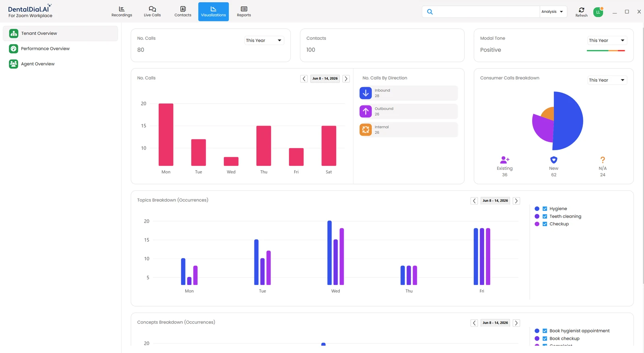The height and width of the screenshot is (353, 644).
Task: Click the Existing consumer person-plus icon
Action: [505, 160]
